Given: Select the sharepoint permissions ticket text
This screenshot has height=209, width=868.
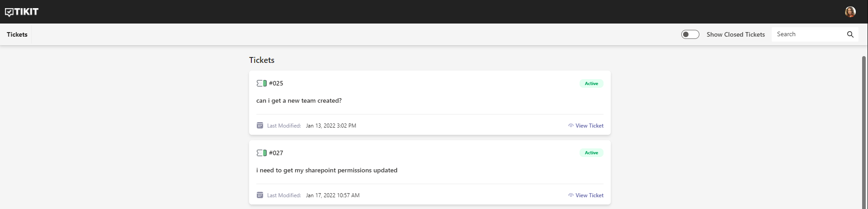Looking at the screenshot, I should (x=327, y=170).
